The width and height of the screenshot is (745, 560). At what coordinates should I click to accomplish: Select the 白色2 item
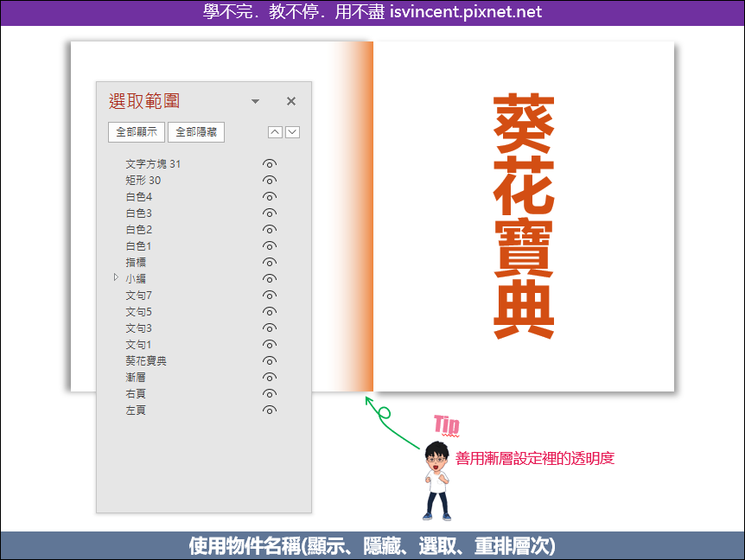point(139,229)
